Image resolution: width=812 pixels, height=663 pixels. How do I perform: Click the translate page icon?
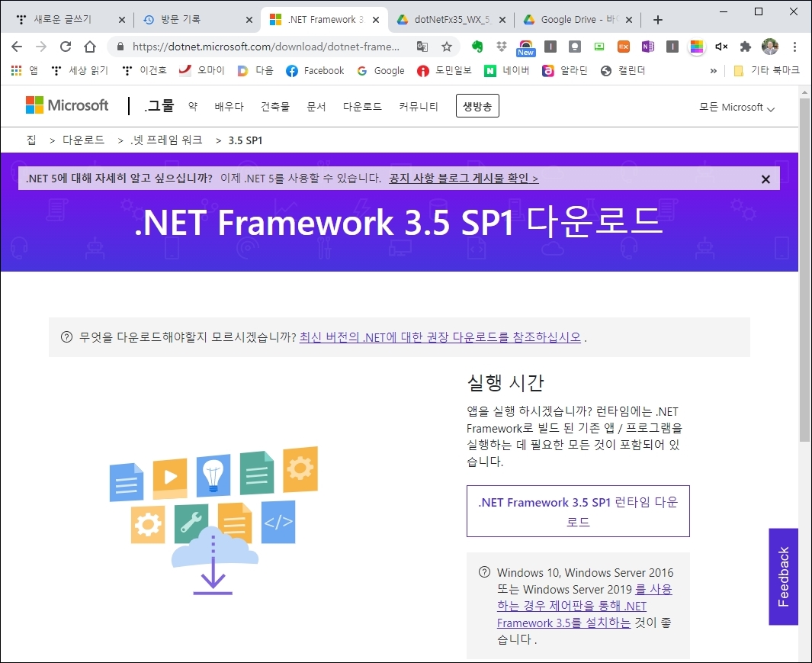[x=422, y=47]
